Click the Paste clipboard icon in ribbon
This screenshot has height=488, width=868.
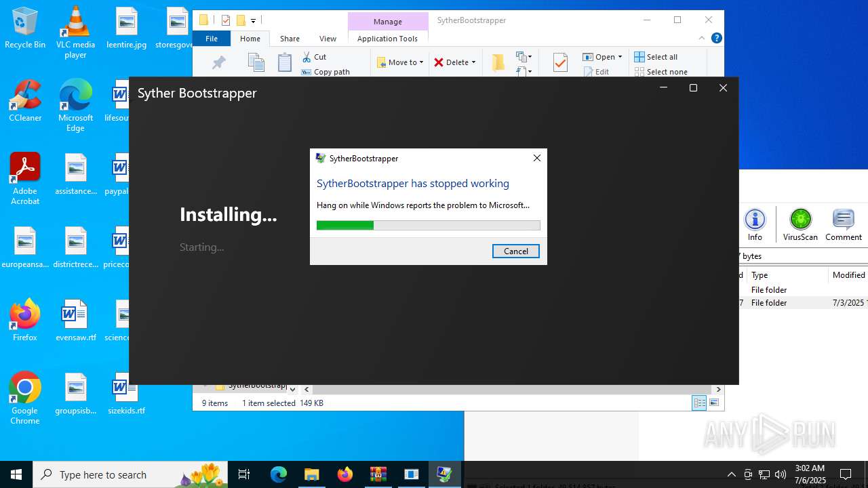[x=285, y=62]
